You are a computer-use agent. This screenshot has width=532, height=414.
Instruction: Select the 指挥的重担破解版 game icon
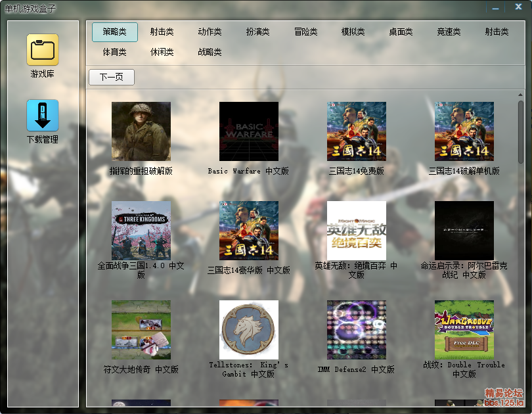pos(141,131)
